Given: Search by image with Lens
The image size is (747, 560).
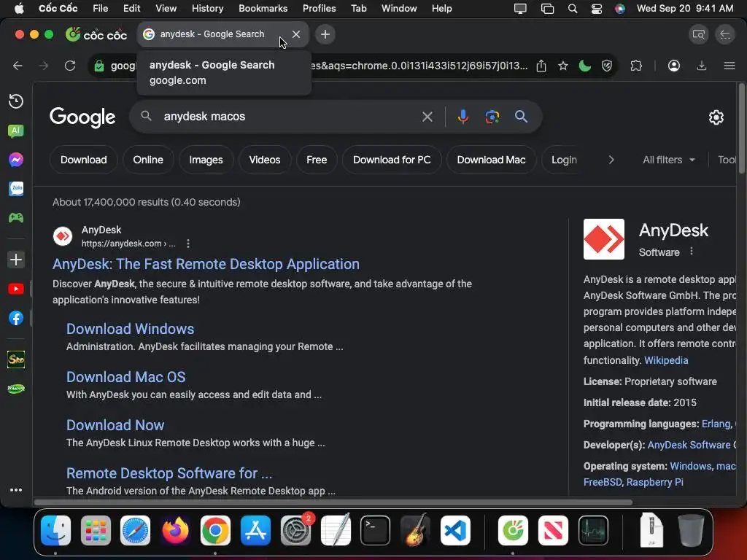Looking at the screenshot, I should point(492,117).
